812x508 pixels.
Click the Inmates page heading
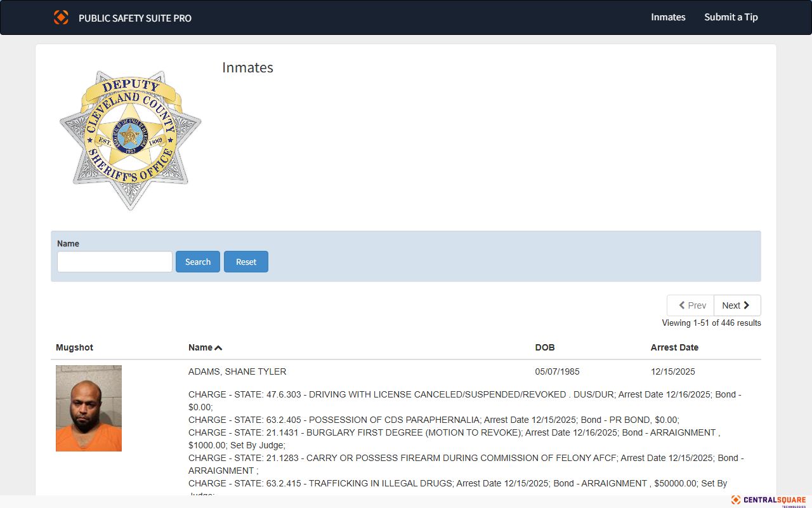pyautogui.click(x=247, y=68)
